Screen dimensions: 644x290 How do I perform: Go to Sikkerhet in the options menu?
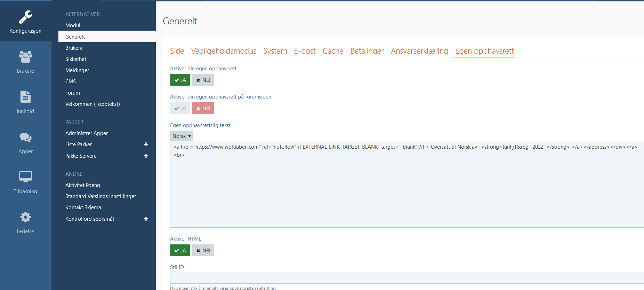pyautogui.click(x=76, y=59)
